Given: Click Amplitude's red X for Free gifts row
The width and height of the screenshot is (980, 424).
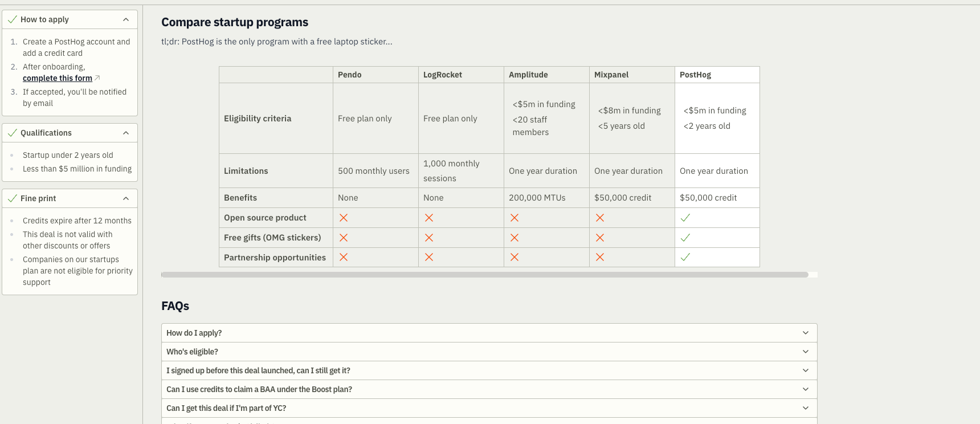Looking at the screenshot, I should pos(514,238).
